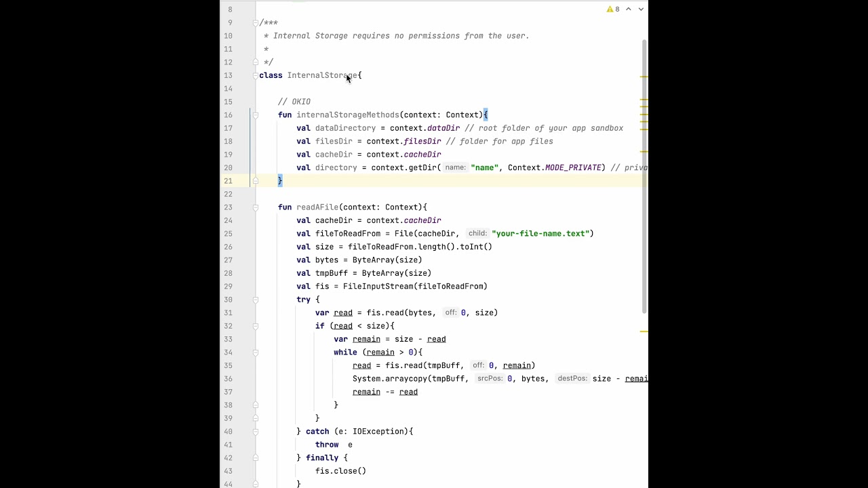Click System.arraycopy call
868x488 pixels.
click(x=389, y=379)
